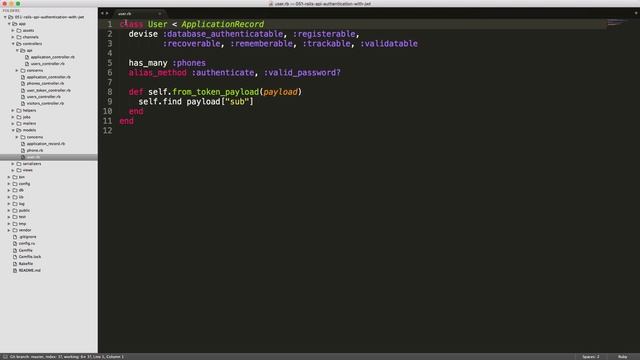Viewport: 640px width, 360px height.
Task: Click the channels folder icon
Action: (19, 37)
